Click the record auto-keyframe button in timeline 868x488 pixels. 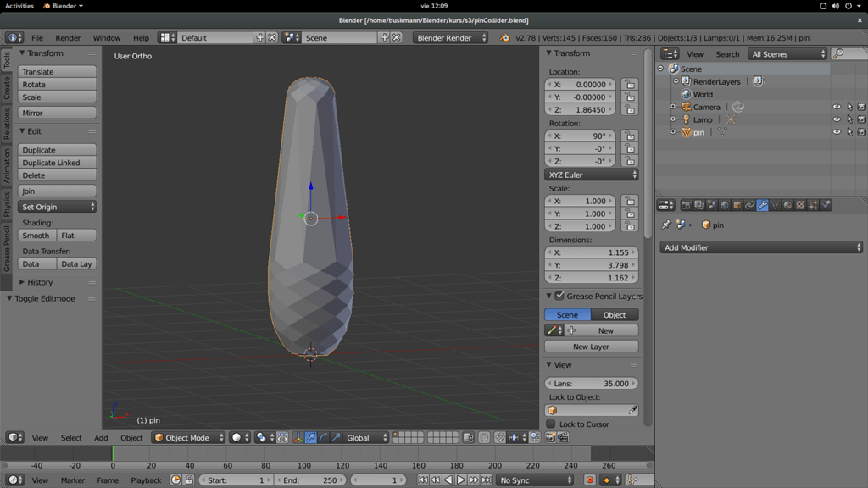tap(590, 480)
